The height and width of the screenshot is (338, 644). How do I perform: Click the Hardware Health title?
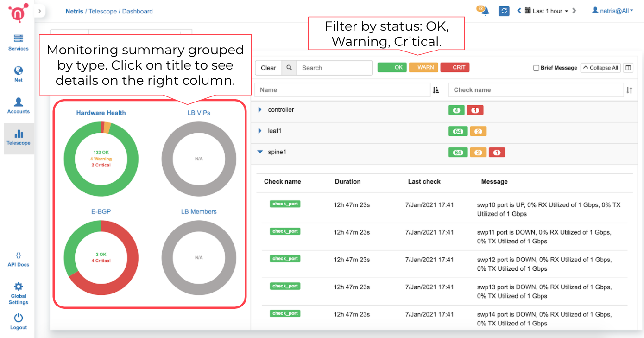pos(101,113)
